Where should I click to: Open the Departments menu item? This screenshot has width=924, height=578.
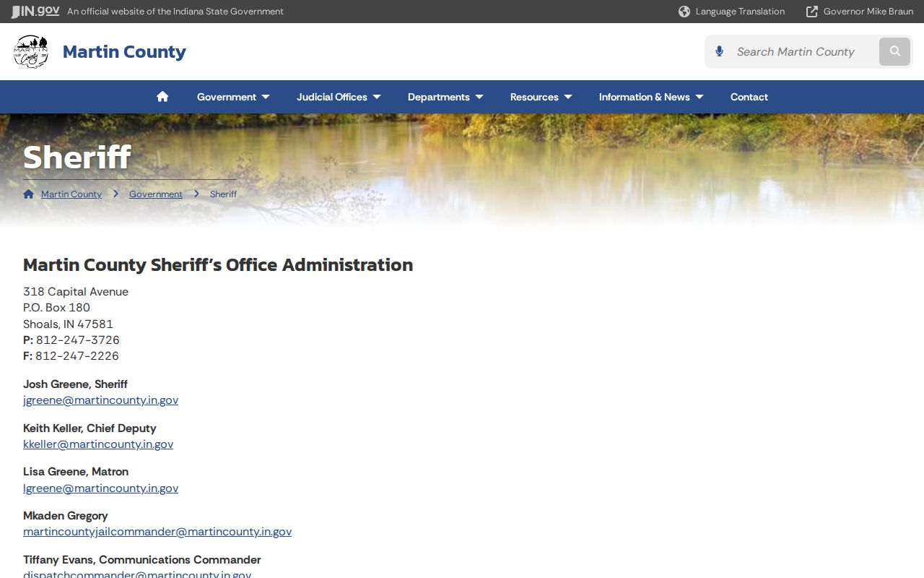point(439,97)
